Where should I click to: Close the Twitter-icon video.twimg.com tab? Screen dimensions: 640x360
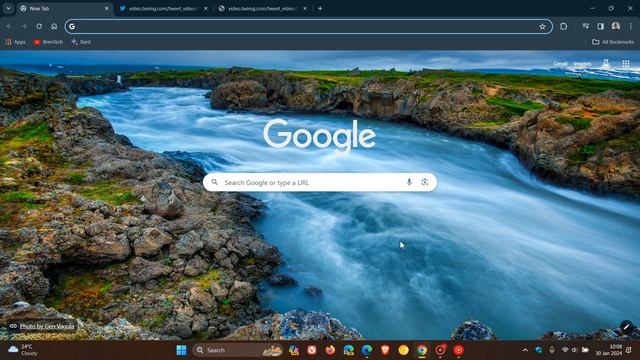tap(206, 9)
